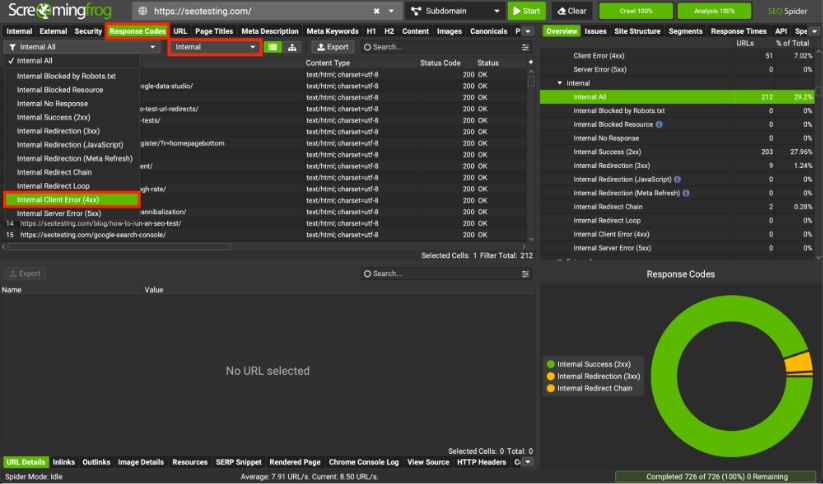Click info icon beside Internal Blocked Resource
The width and height of the screenshot is (823, 484).
[660, 124]
